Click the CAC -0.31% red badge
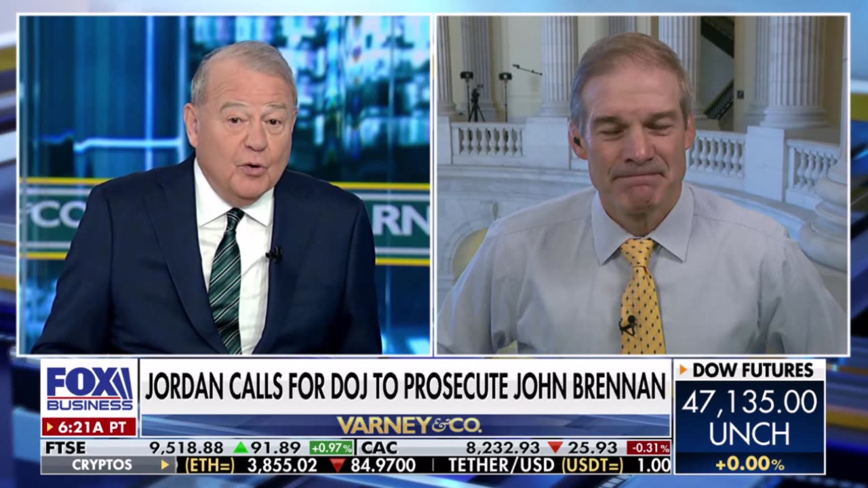The width and height of the screenshot is (868, 488). (x=648, y=447)
